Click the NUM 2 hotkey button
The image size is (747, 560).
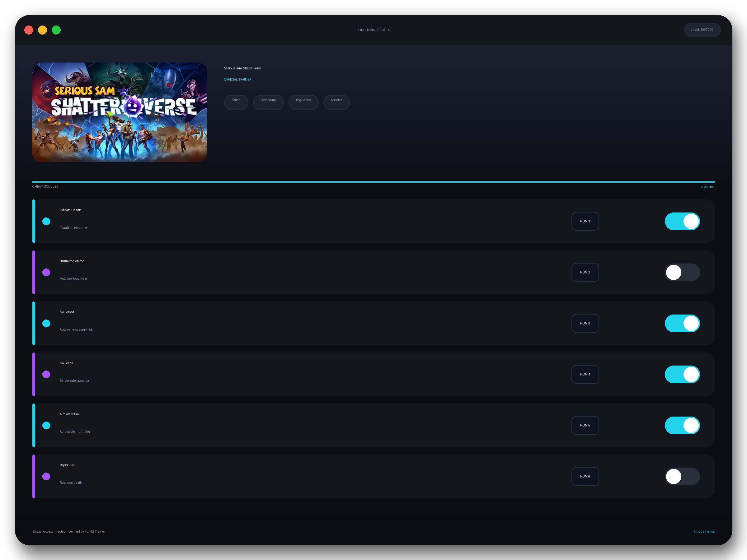click(x=585, y=273)
